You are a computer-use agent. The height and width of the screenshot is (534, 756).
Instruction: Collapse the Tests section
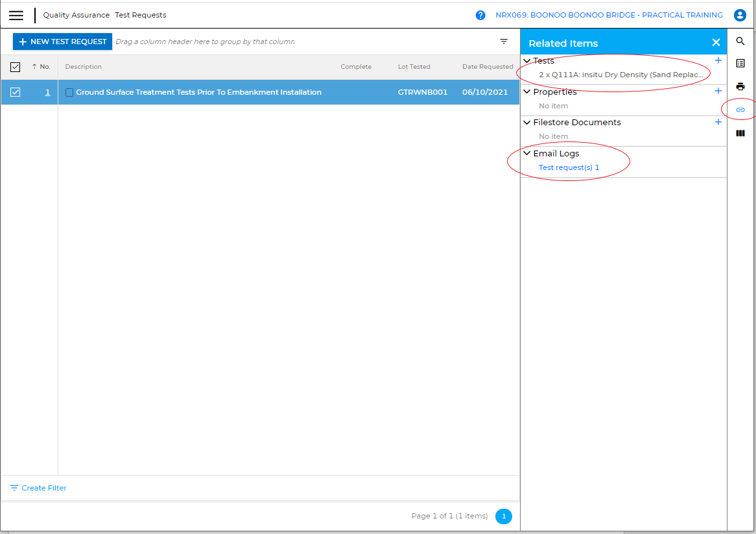[527, 61]
